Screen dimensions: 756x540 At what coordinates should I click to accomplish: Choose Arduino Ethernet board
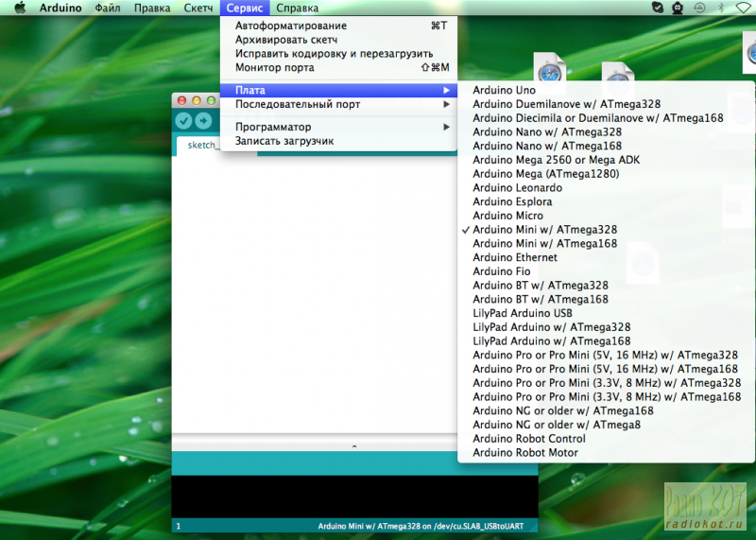(606, 257)
